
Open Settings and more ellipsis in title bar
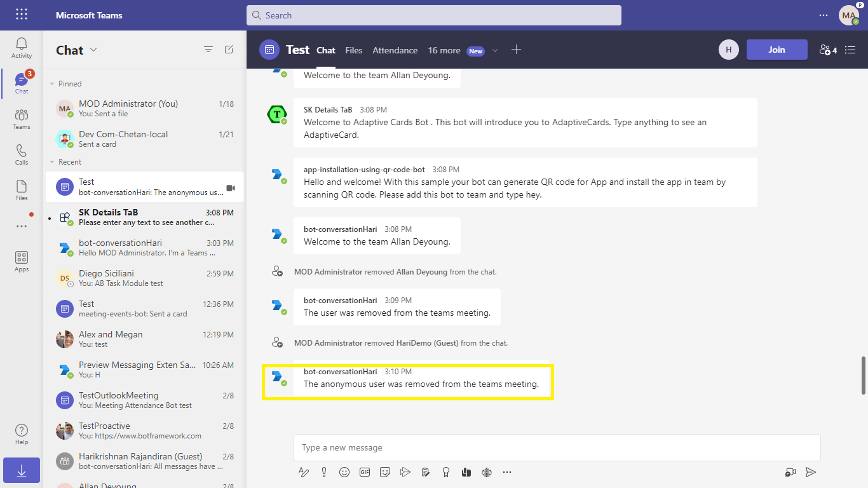[x=824, y=15]
